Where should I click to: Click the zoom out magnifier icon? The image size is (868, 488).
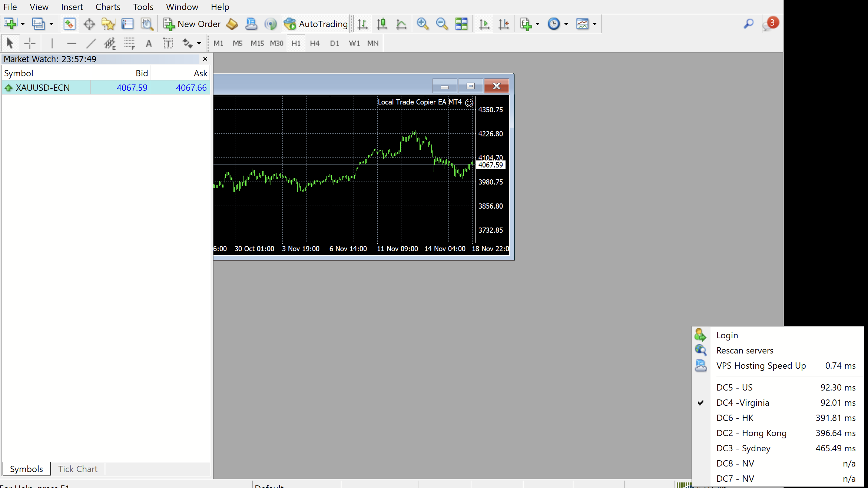441,24
